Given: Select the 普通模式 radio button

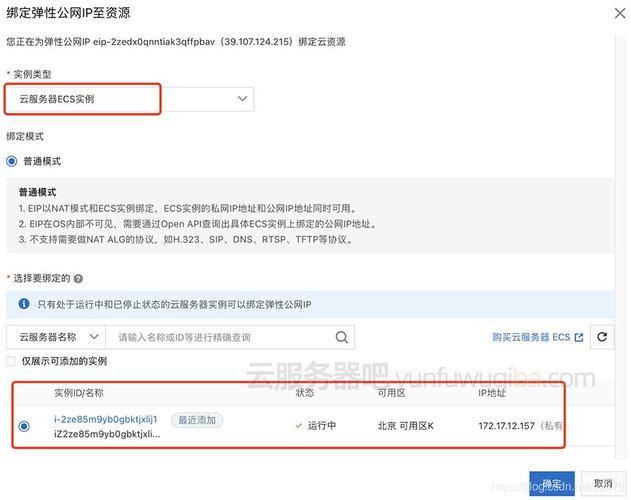Looking at the screenshot, I should [12, 161].
